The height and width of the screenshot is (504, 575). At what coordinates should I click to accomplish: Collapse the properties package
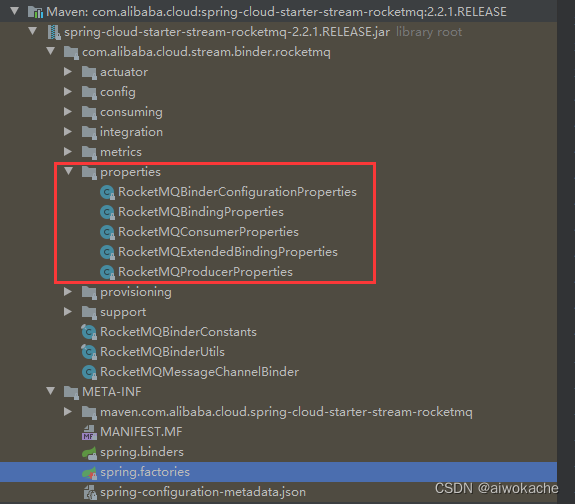[x=69, y=171]
